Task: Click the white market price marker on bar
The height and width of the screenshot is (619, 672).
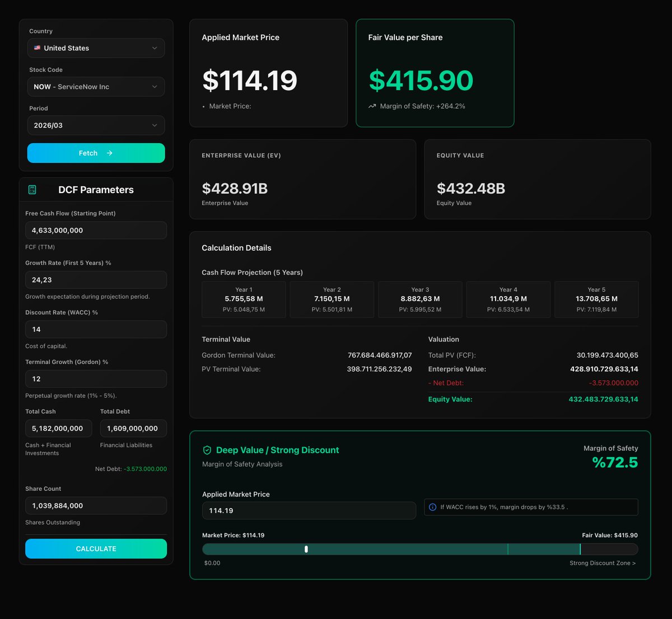Action: [306, 549]
